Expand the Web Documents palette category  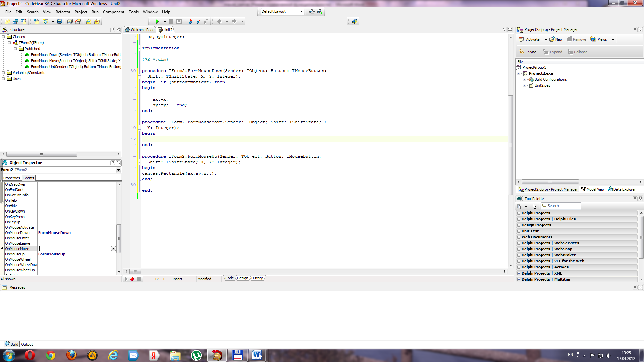[519, 237]
